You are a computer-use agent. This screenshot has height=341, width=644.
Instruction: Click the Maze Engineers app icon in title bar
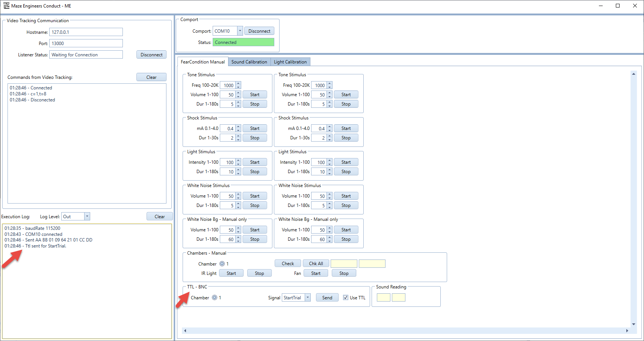coord(6,6)
